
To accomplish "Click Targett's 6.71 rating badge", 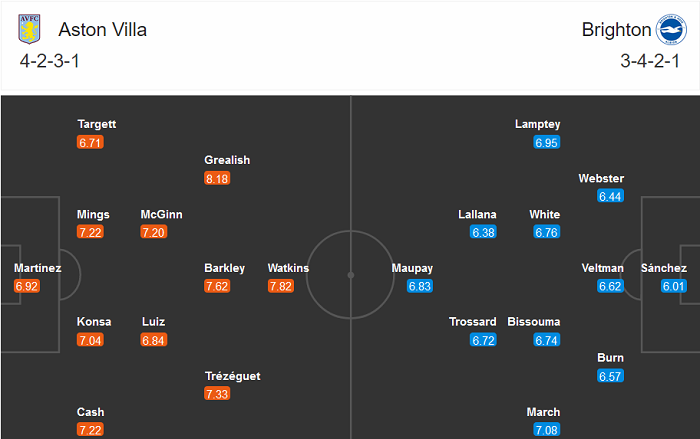I will click(x=90, y=142).
